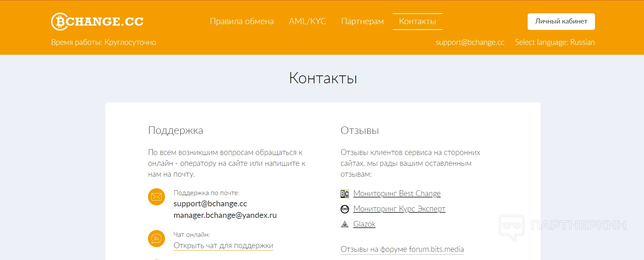Click the Курс Эксперт glasses icon

point(345,209)
